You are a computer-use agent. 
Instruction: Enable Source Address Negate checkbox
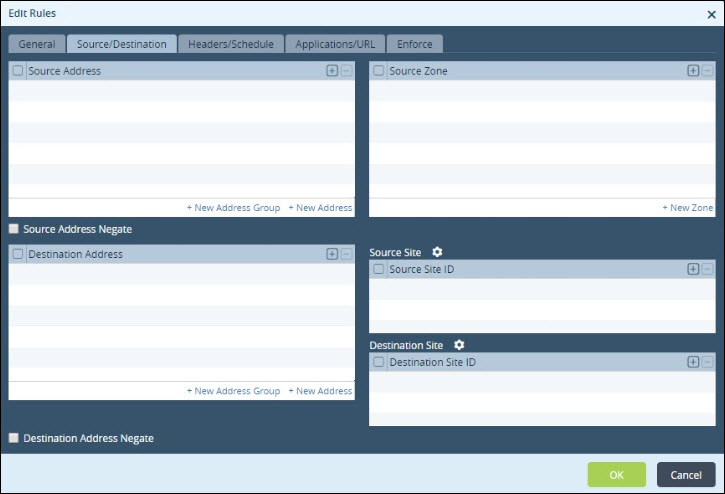coord(14,229)
